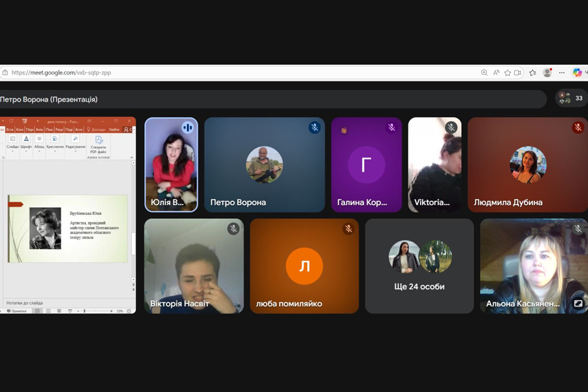Select Normal view icon in PowerPoint status bar
Image resolution: width=588 pixels, height=392 pixels.
click(37, 311)
